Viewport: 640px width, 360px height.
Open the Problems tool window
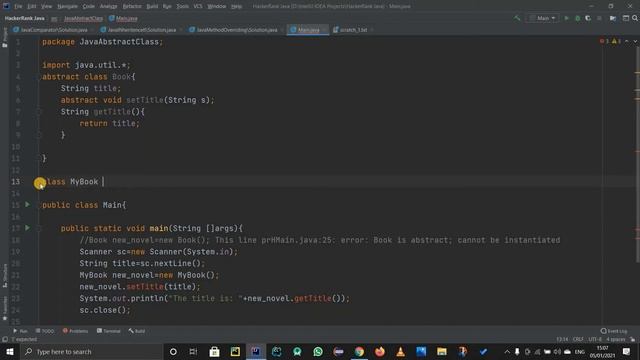click(75, 331)
